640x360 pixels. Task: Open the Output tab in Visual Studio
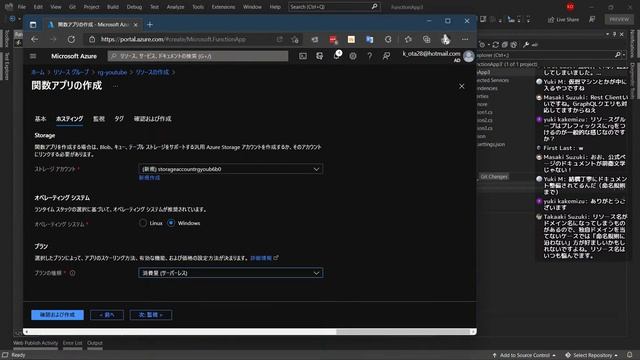[x=95, y=343]
